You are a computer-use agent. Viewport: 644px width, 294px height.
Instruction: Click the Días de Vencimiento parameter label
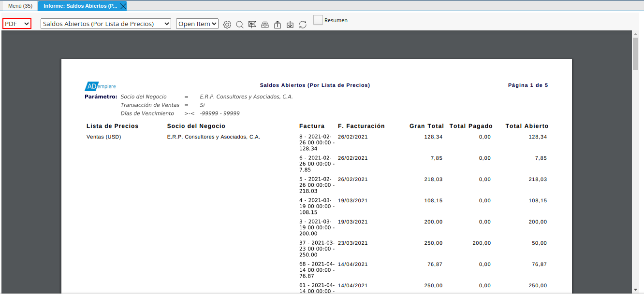(x=147, y=113)
